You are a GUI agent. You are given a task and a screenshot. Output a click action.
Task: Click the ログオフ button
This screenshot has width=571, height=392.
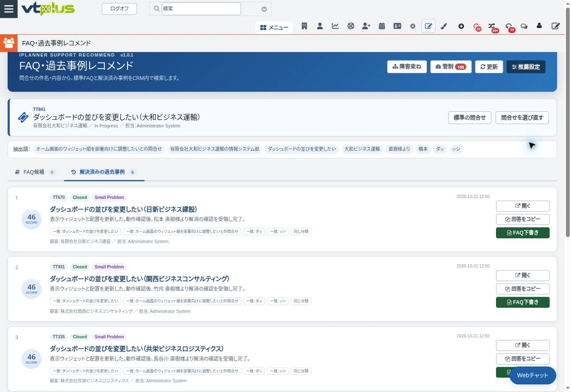(x=119, y=8)
